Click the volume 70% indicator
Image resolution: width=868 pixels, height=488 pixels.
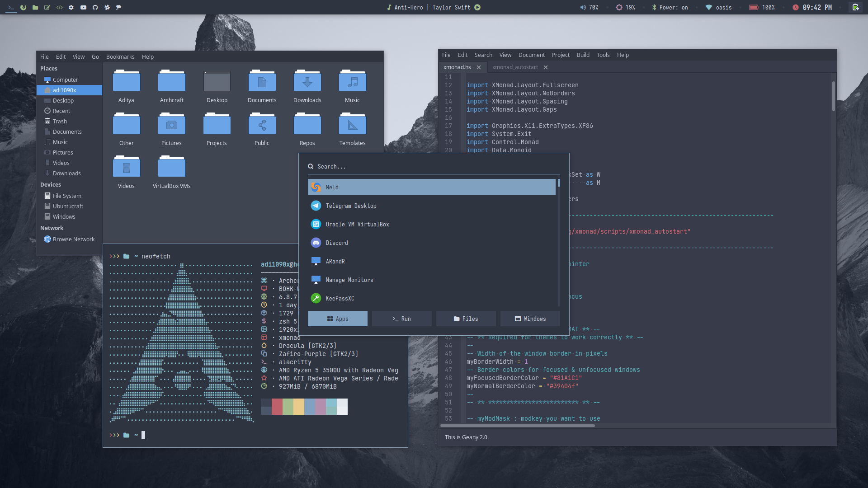point(589,7)
